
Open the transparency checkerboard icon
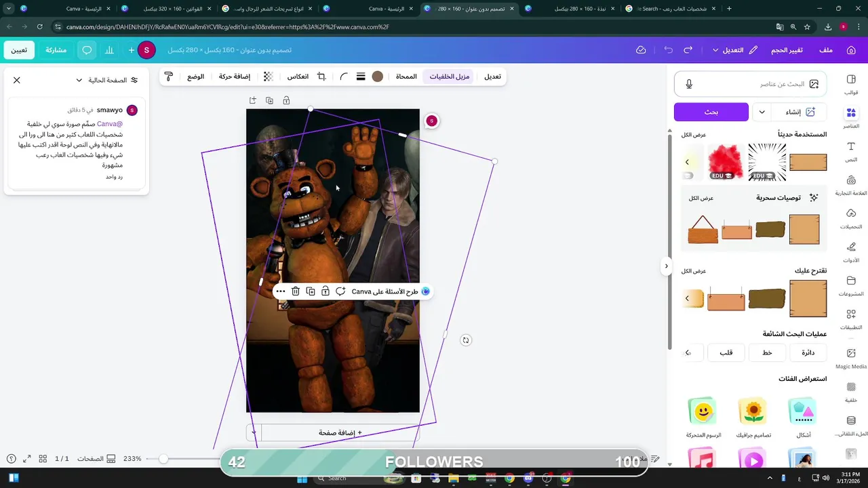point(269,77)
